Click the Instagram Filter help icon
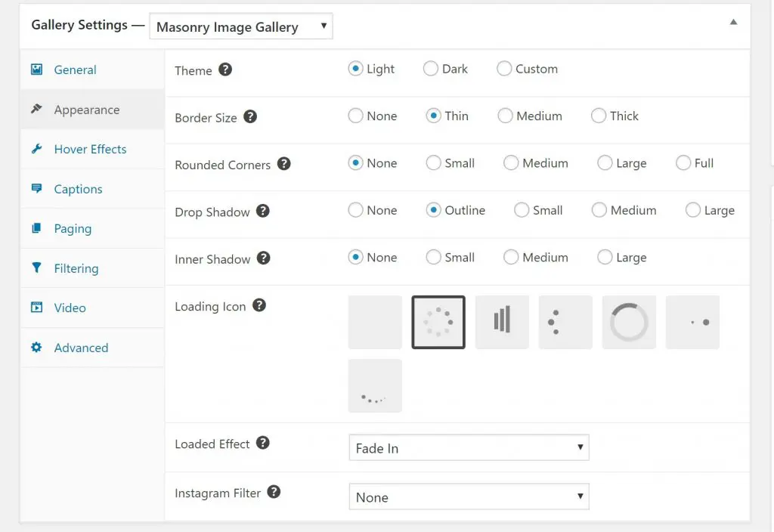This screenshot has width=774, height=532. tap(274, 492)
